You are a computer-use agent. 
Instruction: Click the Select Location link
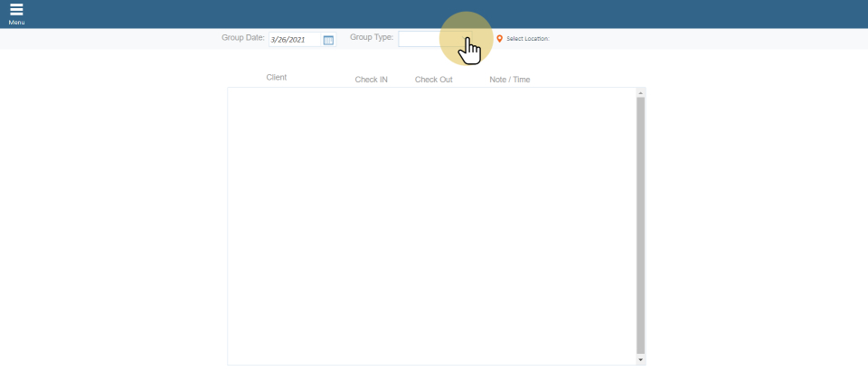pos(528,39)
